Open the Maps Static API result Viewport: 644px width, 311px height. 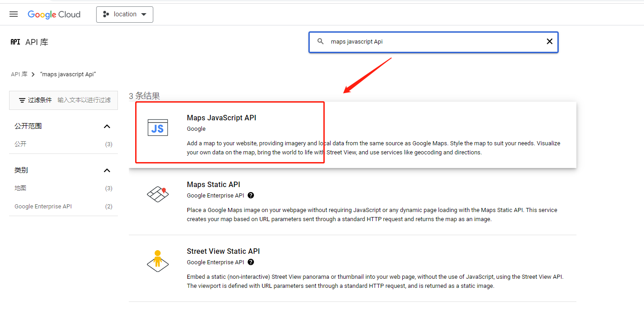click(x=352, y=202)
